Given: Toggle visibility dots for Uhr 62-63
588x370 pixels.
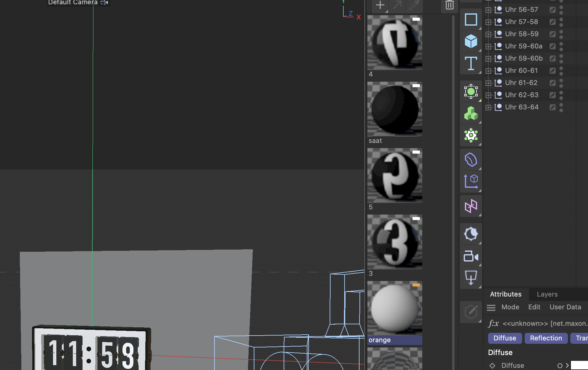Looking at the screenshot, I should (x=561, y=95).
